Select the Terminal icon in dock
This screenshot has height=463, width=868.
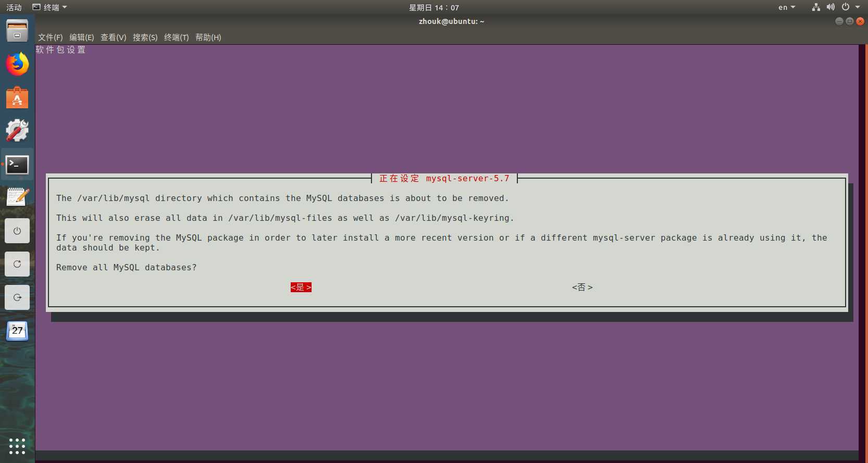point(17,165)
